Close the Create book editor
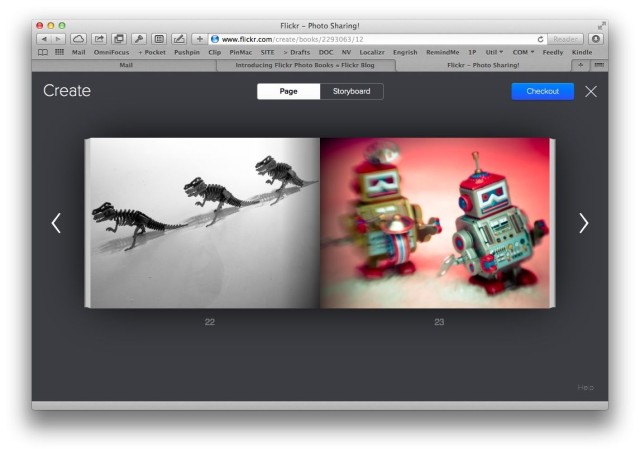Screen dimensions: 640x454 [591, 92]
